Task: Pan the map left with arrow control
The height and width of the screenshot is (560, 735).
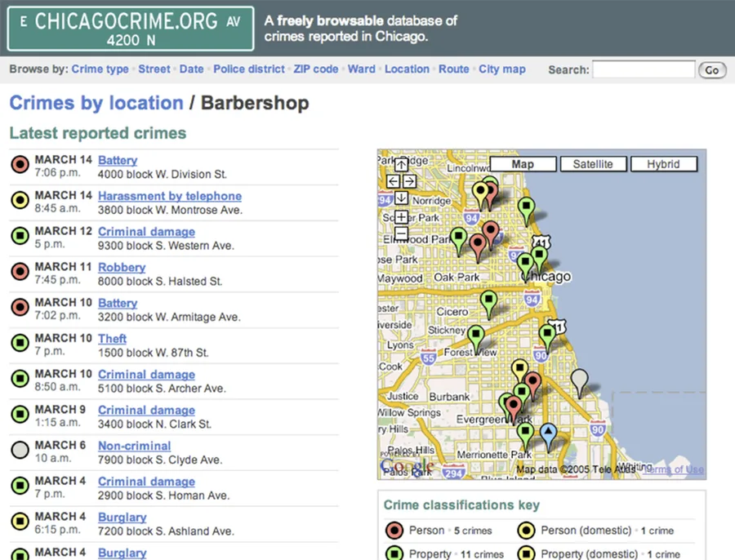Action: tap(393, 181)
